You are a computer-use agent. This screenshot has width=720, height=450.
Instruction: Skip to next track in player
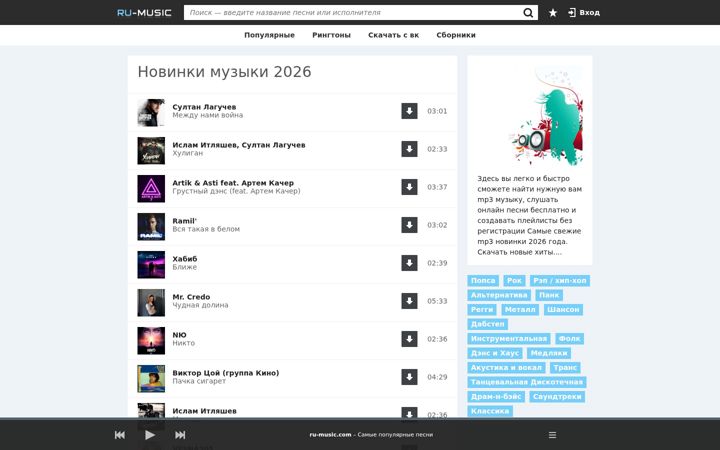coord(180,435)
